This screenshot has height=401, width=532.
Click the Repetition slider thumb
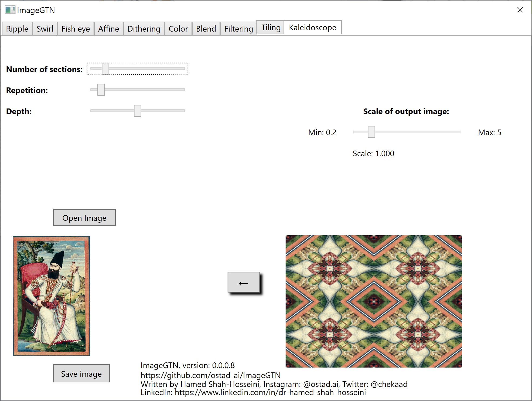pyautogui.click(x=101, y=90)
